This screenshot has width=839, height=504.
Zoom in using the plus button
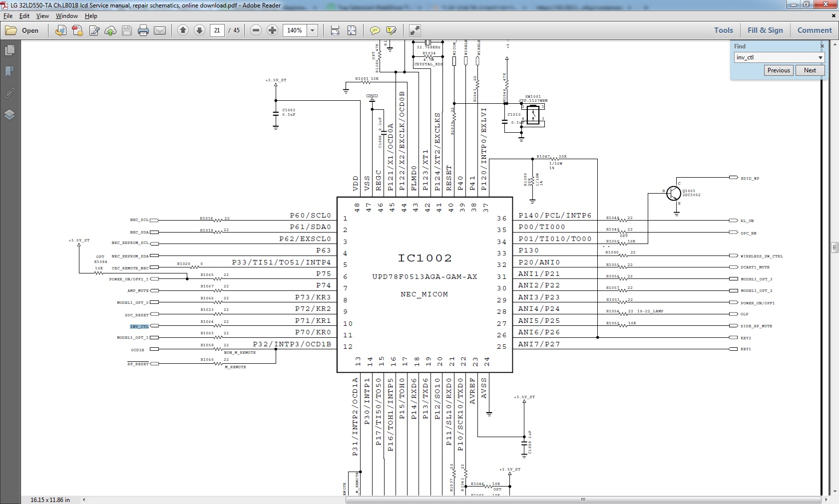272,30
